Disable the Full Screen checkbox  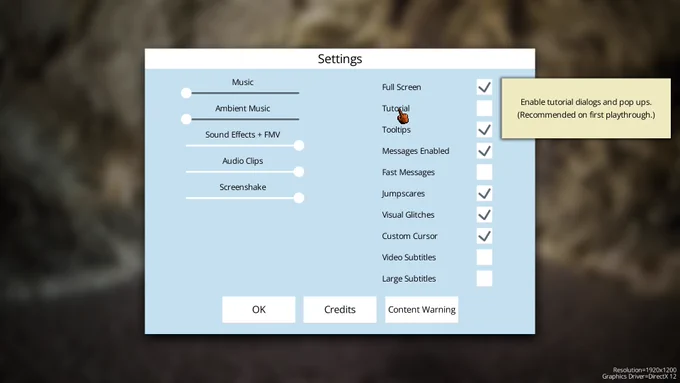click(x=484, y=87)
